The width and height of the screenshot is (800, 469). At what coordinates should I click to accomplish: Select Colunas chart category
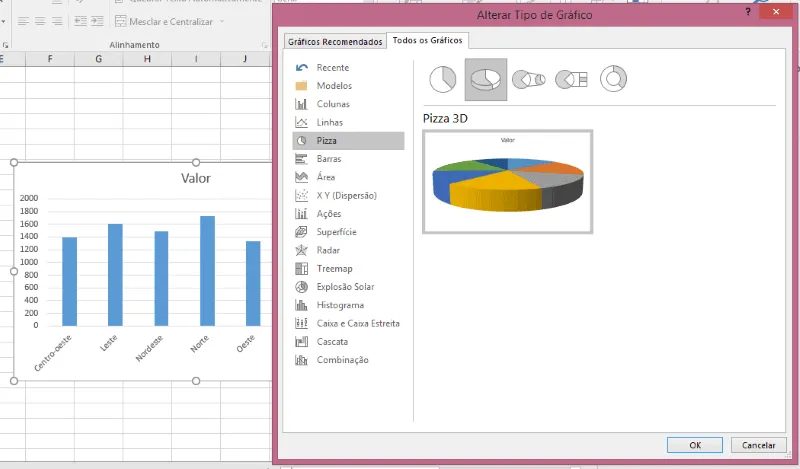pyautogui.click(x=348, y=104)
